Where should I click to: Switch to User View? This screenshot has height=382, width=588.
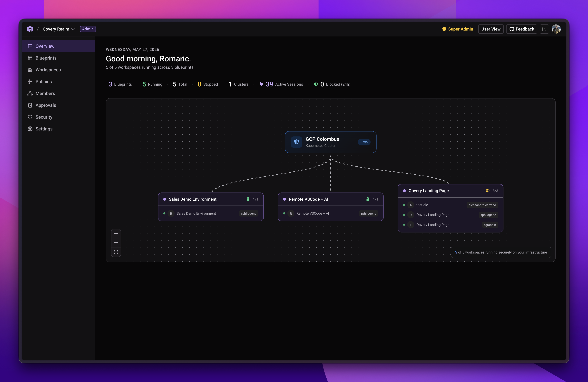(491, 29)
